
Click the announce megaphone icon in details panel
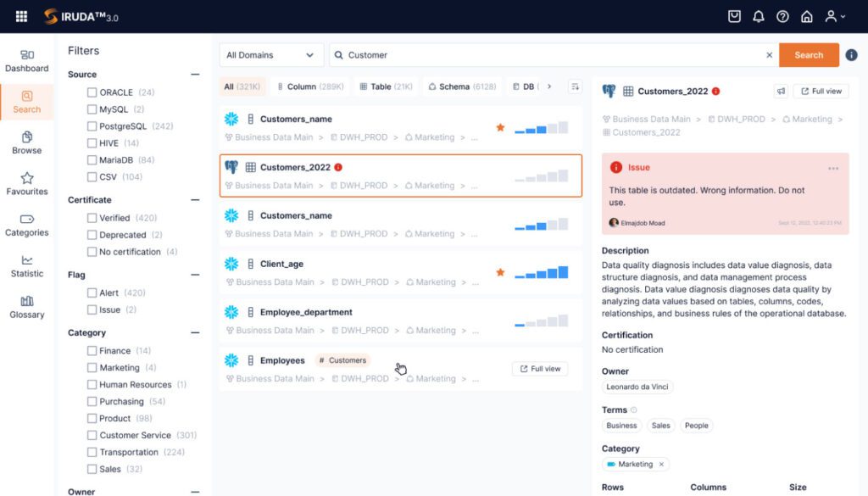point(781,91)
